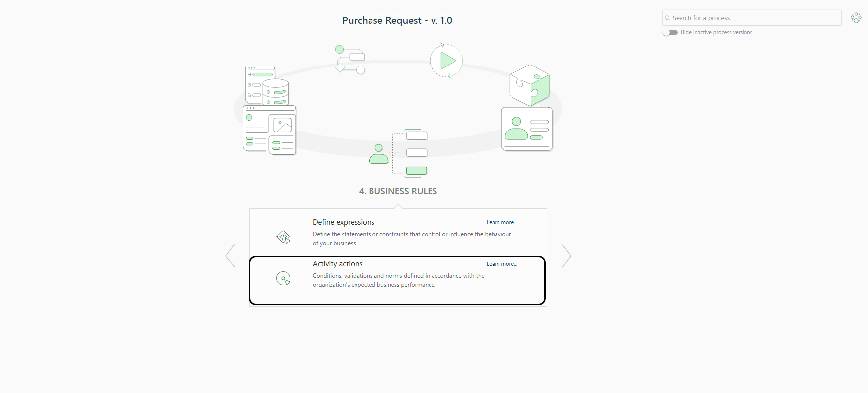Click the Activity actions cursor icon
Screen dimensions: 868x393
click(283, 278)
